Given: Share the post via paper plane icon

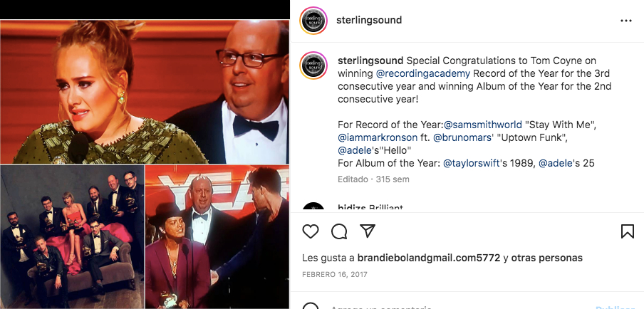Looking at the screenshot, I should tap(368, 231).
